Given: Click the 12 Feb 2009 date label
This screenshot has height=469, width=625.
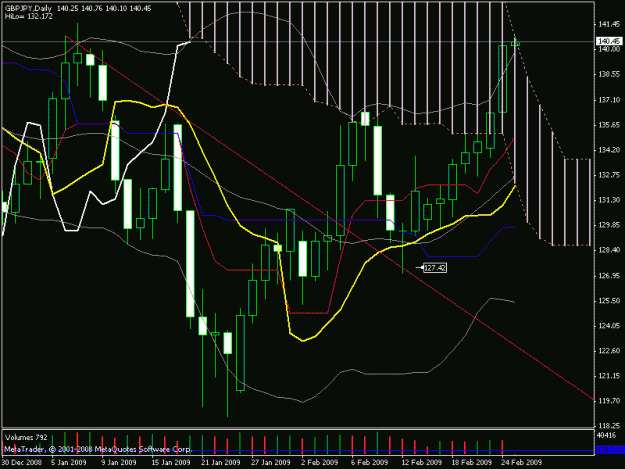Looking at the screenshot, I should (421, 462).
